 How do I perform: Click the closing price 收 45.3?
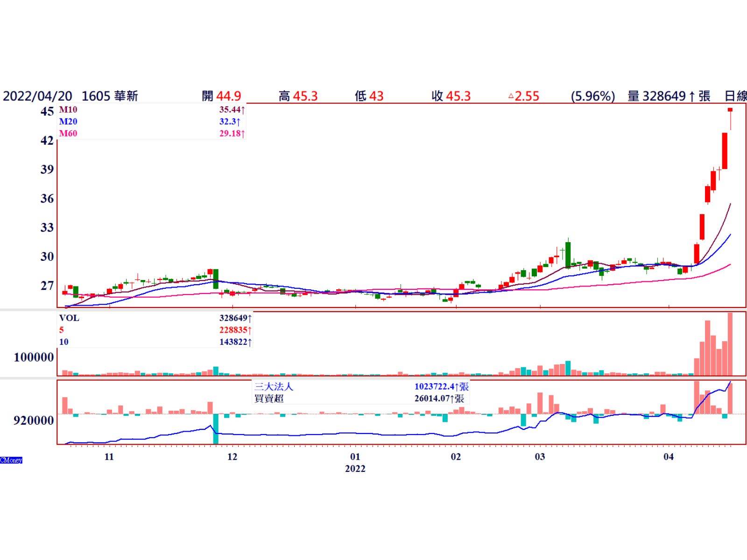coord(451,96)
